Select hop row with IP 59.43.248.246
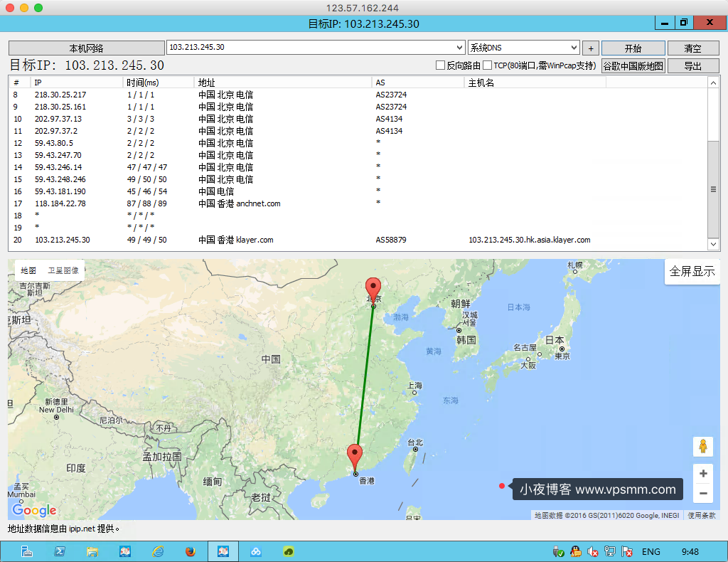 pos(358,179)
